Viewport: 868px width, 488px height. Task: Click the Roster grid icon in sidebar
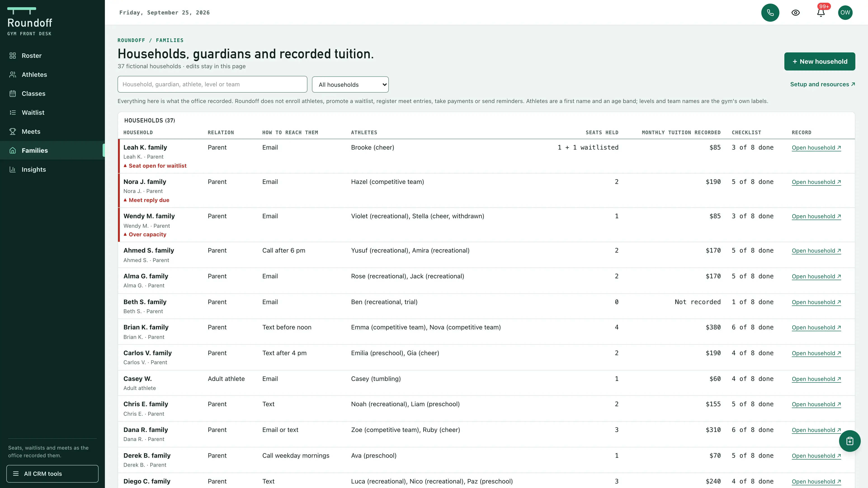(x=12, y=56)
